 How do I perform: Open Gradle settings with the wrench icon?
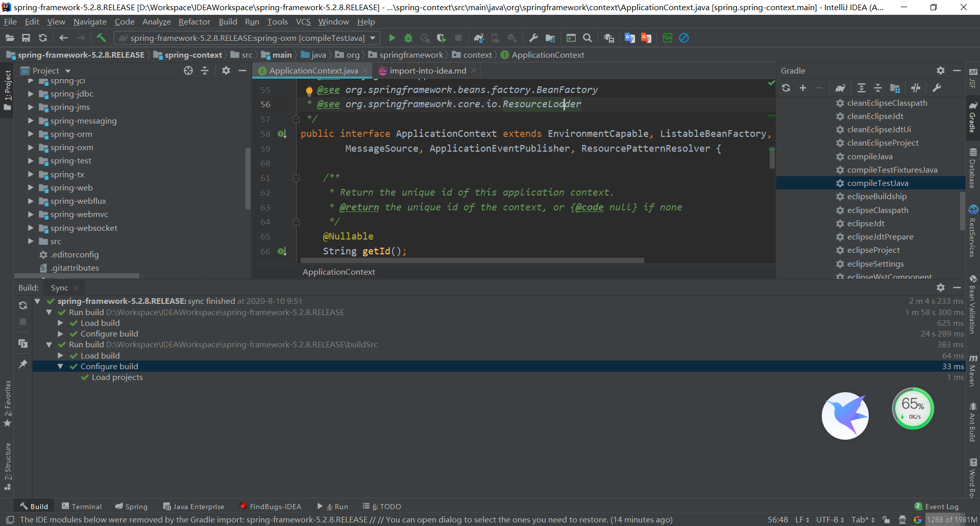coord(937,88)
